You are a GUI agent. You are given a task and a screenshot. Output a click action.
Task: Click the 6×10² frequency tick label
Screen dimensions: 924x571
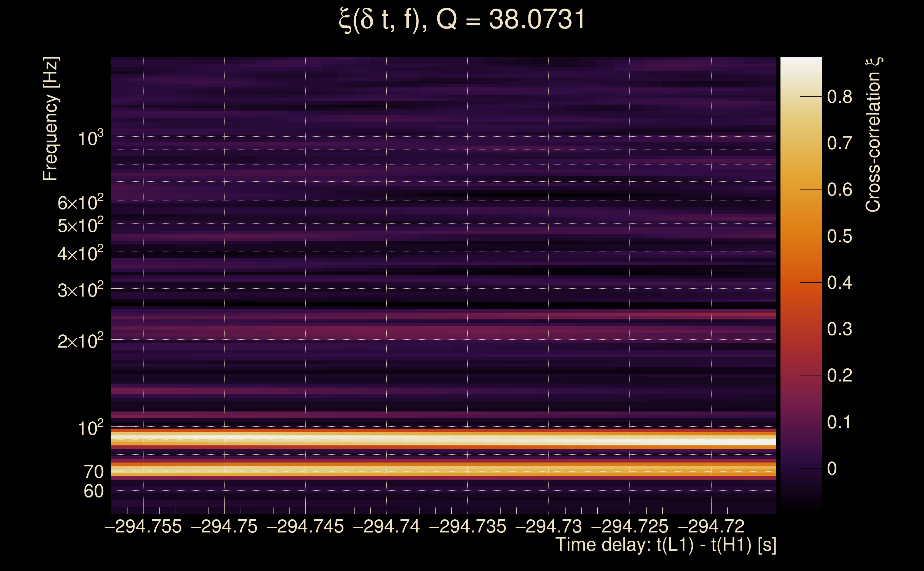(x=80, y=203)
